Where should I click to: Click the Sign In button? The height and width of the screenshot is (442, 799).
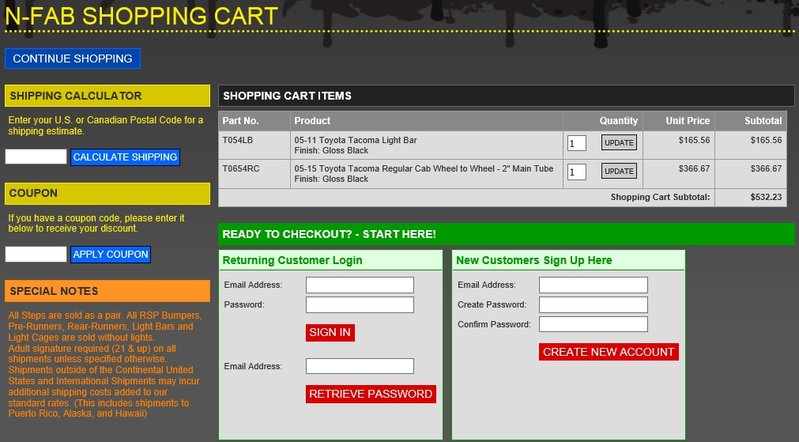point(330,332)
